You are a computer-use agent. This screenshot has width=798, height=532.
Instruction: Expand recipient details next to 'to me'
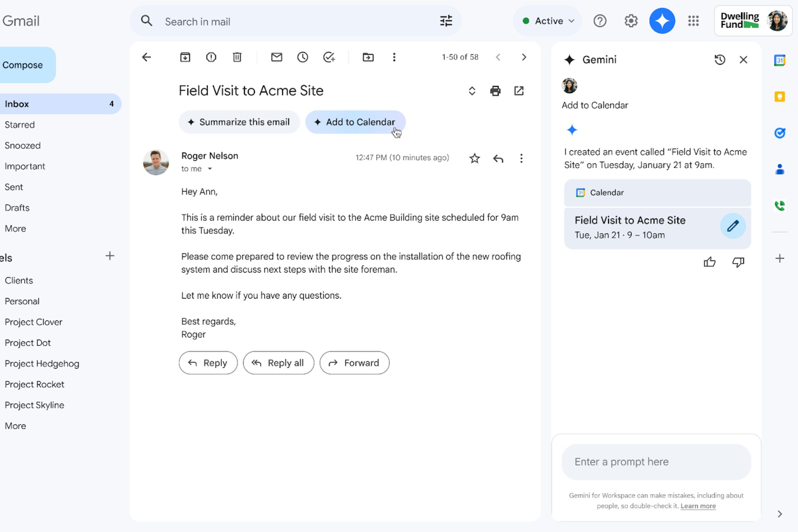(210, 169)
